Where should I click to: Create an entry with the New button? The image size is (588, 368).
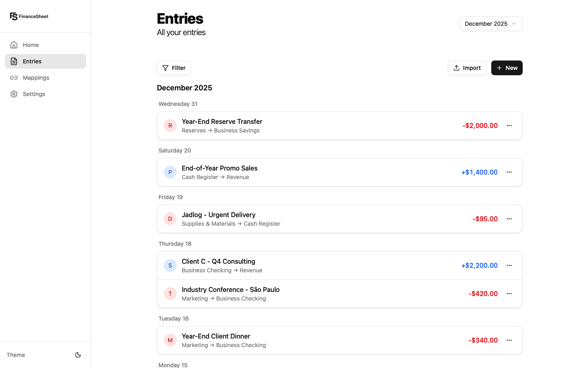tap(507, 67)
